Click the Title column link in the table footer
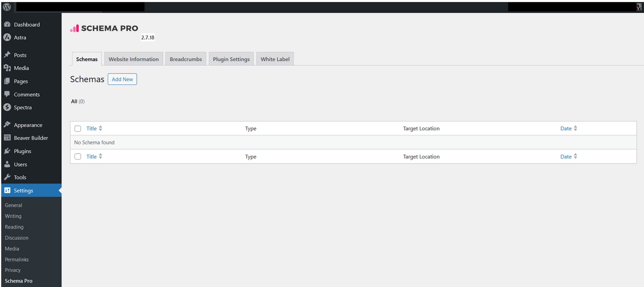 coord(91,156)
